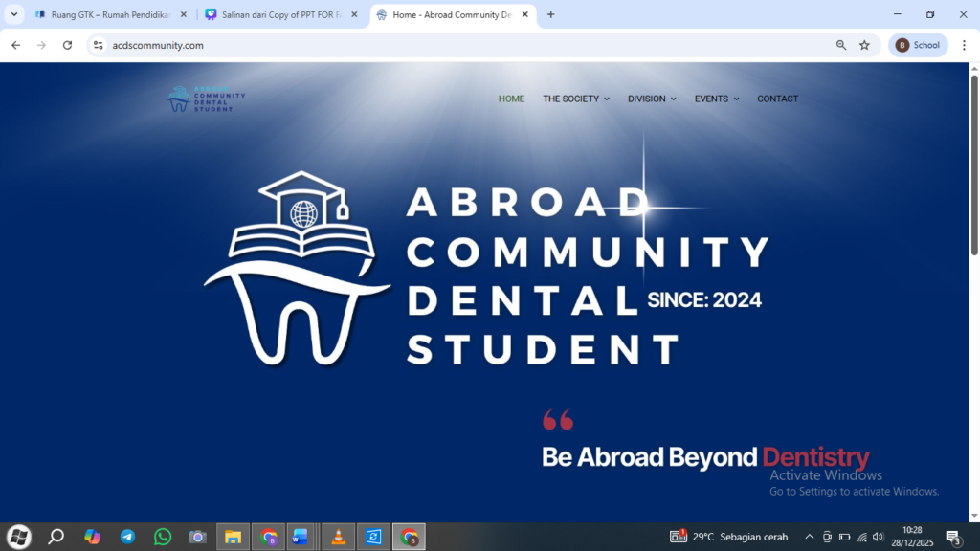
Task: Open the tab search dropdown arrow
Action: click(14, 14)
